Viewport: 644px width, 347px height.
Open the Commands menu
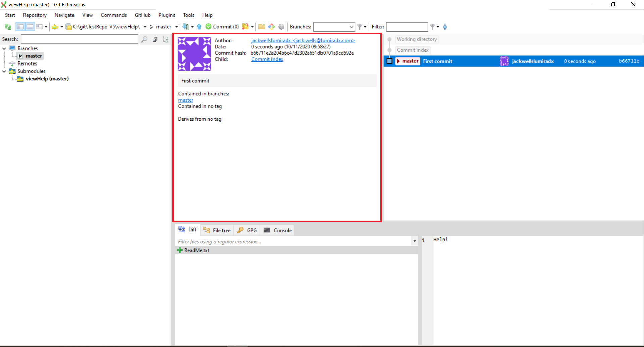coord(113,15)
